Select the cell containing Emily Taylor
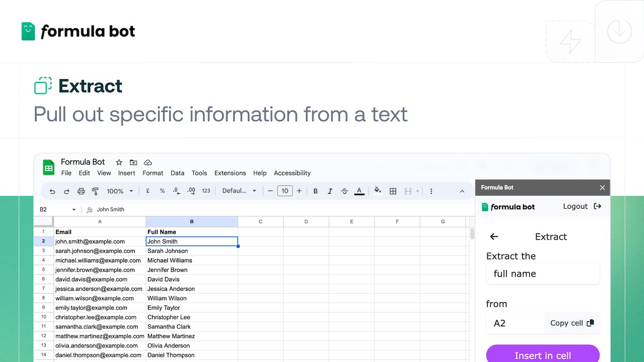644x362 pixels. (x=192, y=308)
